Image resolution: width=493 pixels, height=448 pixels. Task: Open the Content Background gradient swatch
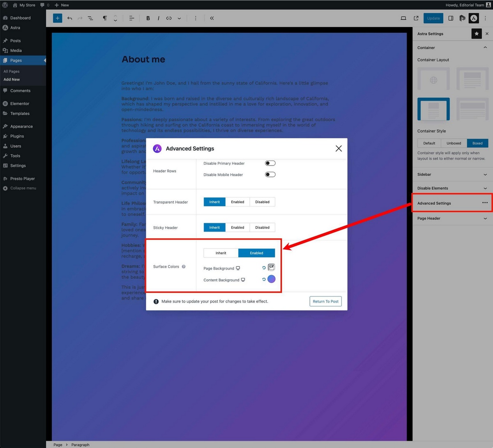(271, 279)
